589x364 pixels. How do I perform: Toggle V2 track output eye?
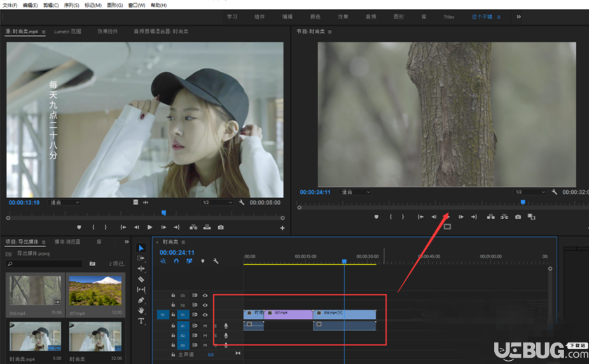[x=205, y=305]
